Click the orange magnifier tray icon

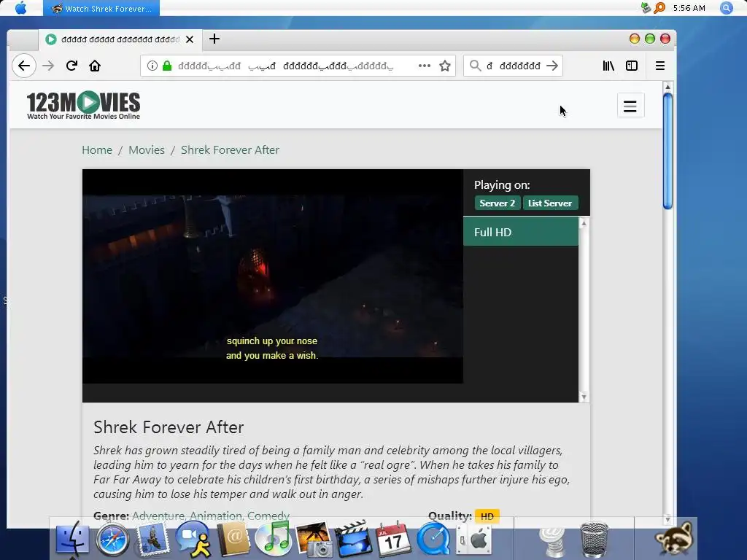coord(659,8)
